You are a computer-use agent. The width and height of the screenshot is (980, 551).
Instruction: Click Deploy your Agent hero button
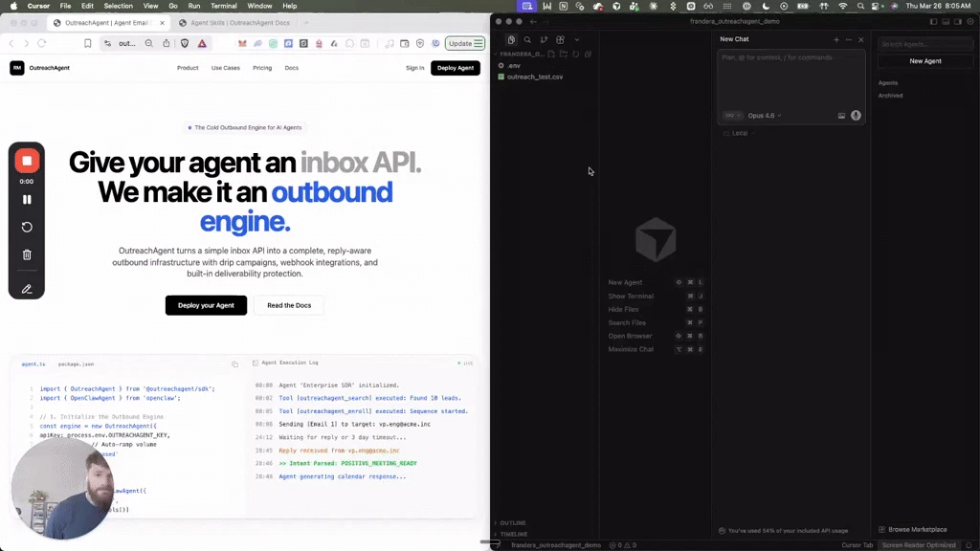click(x=207, y=305)
